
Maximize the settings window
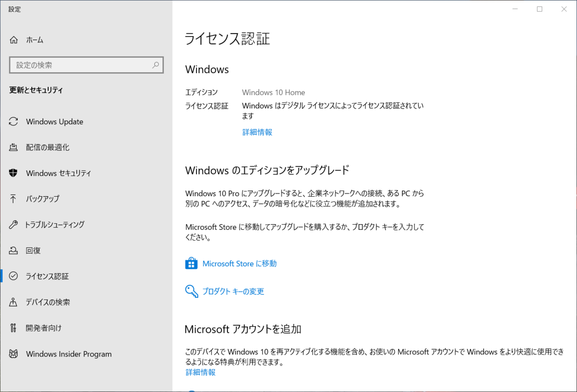(x=539, y=9)
